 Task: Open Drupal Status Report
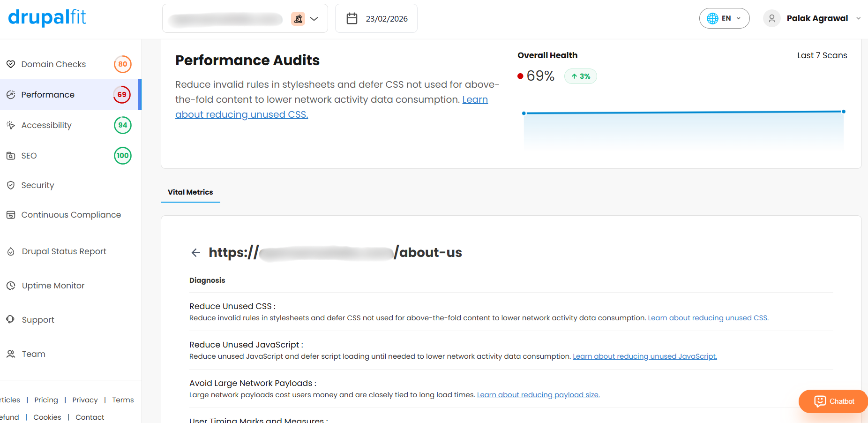[x=64, y=251]
